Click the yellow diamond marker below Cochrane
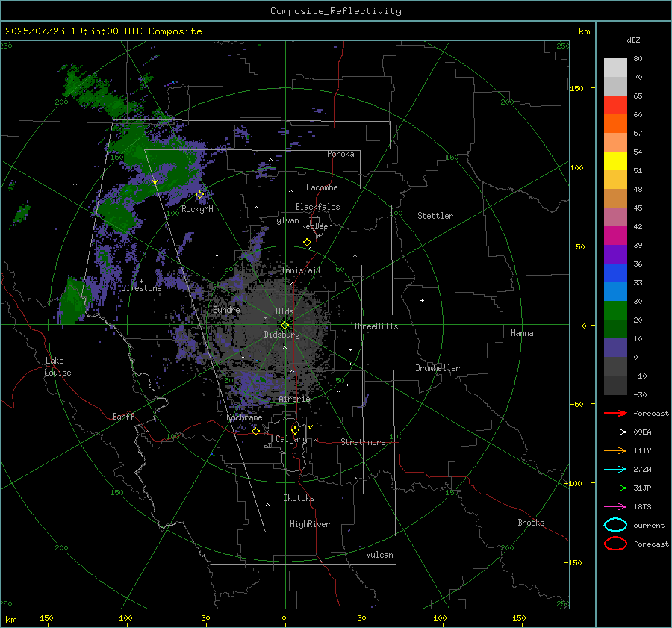 [255, 431]
